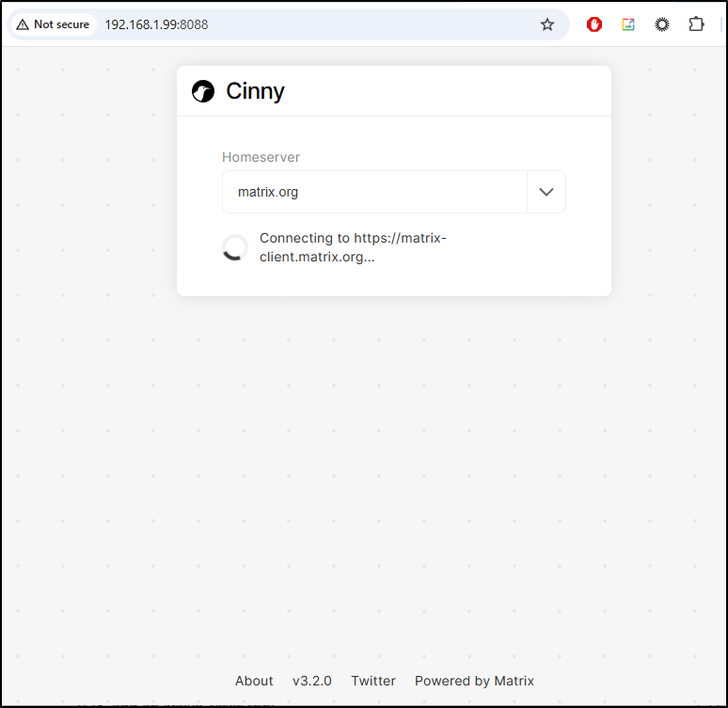
Task: Click the bookmark star in address bar
Action: (x=547, y=24)
